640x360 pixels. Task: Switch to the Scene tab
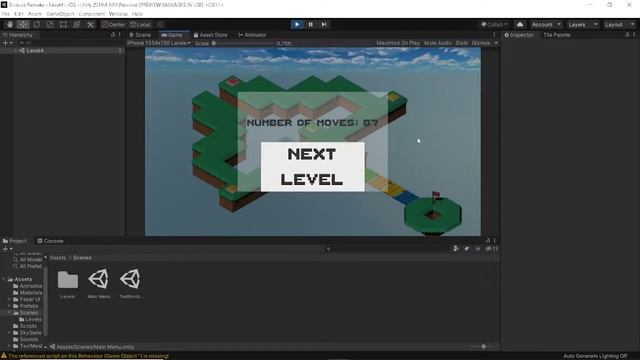click(x=140, y=35)
